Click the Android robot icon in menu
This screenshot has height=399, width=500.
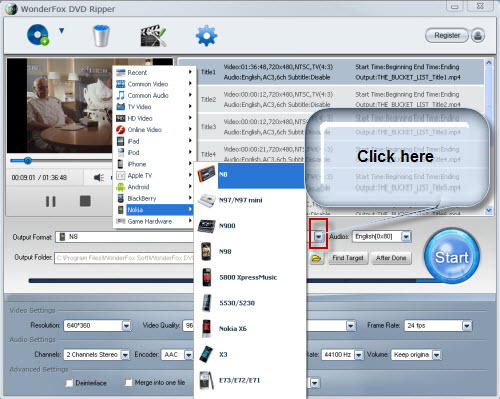tap(120, 187)
